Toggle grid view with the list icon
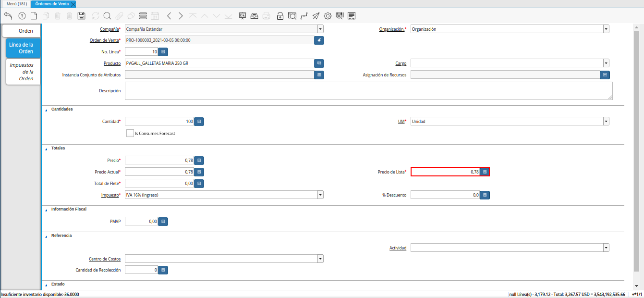The width and height of the screenshot is (644, 298). point(143,16)
